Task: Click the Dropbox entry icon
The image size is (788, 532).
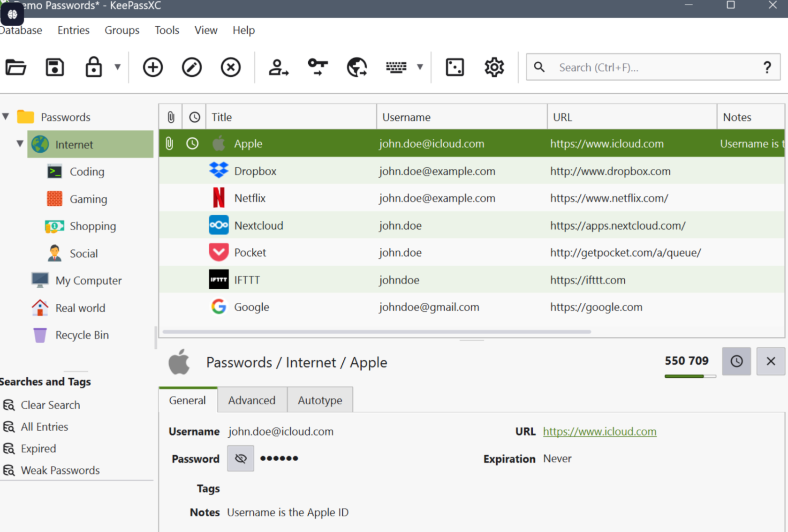Action: (219, 171)
